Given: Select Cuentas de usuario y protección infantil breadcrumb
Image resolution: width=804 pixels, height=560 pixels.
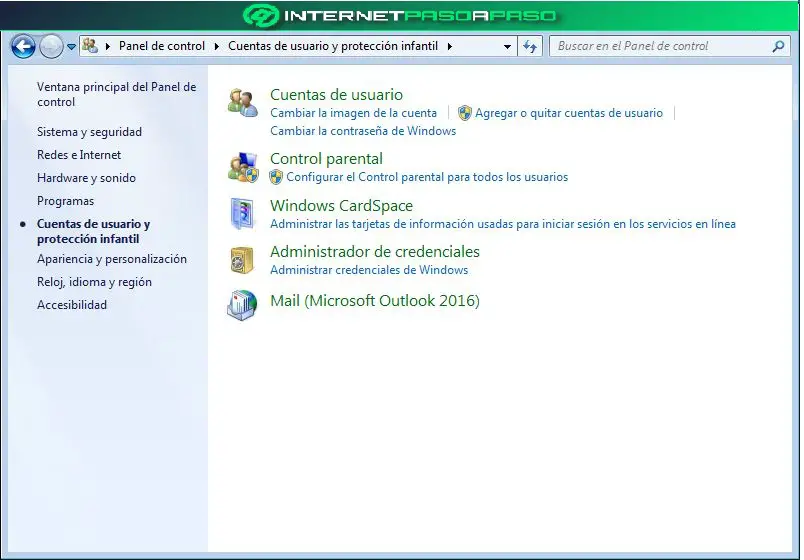Looking at the screenshot, I should tap(333, 46).
